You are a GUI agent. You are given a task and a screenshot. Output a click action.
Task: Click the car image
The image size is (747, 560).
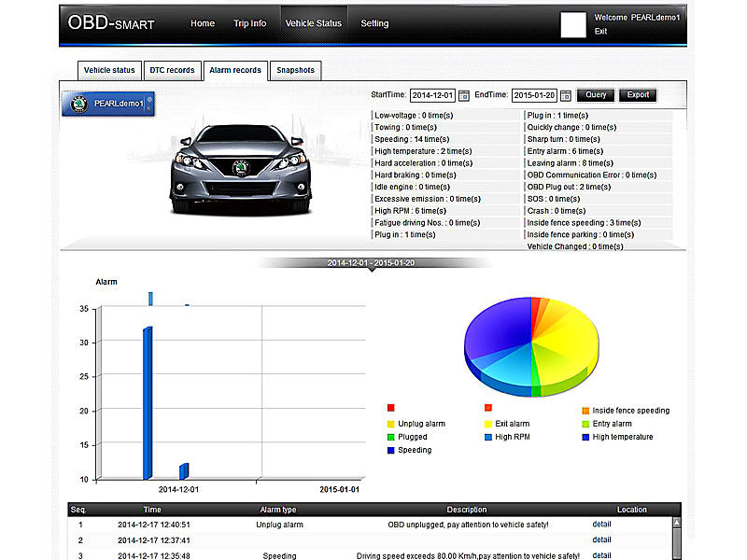coord(241,169)
